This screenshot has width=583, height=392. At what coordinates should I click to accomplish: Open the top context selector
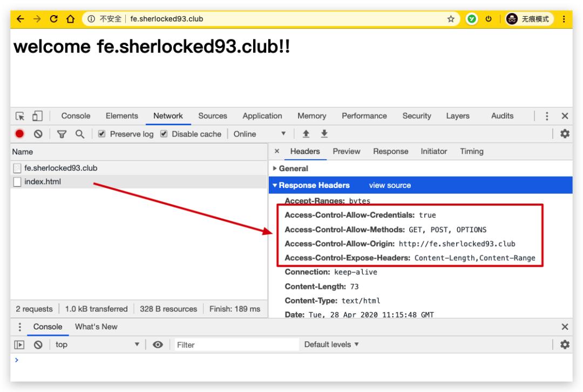97,345
